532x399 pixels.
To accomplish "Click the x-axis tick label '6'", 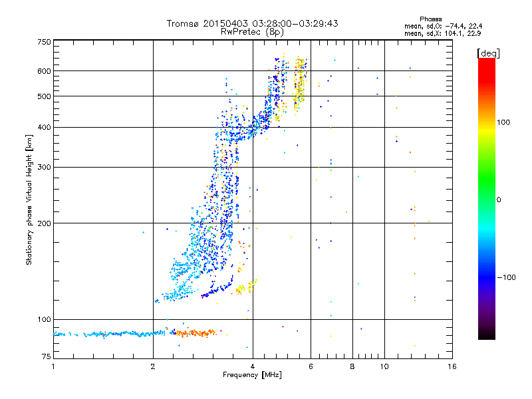I will coord(311,366).
